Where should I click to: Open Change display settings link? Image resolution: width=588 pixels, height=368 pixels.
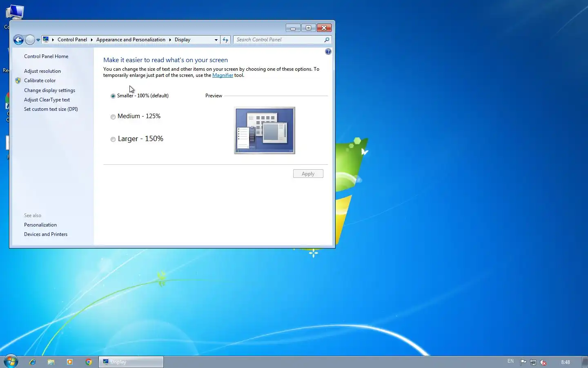coord(49,90)
